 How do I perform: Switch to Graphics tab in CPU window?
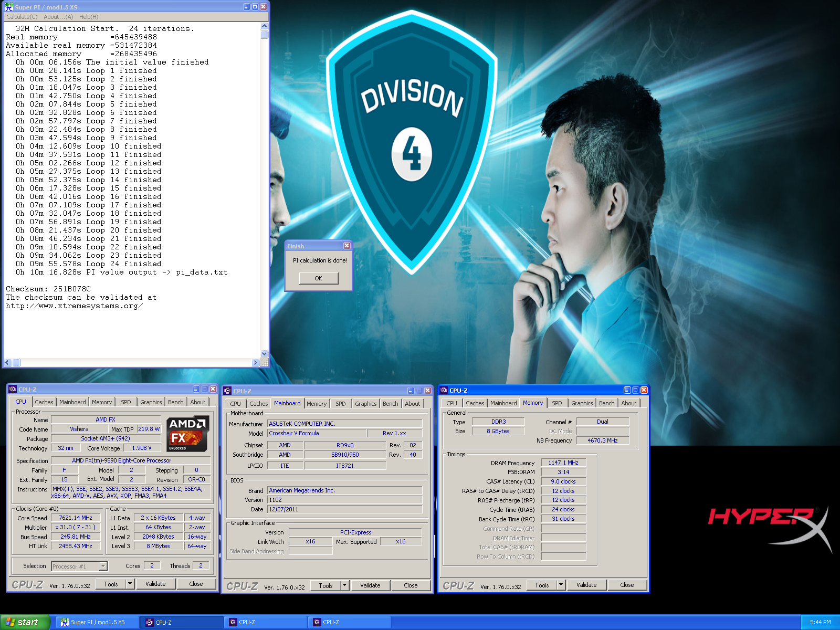point(151,402)
